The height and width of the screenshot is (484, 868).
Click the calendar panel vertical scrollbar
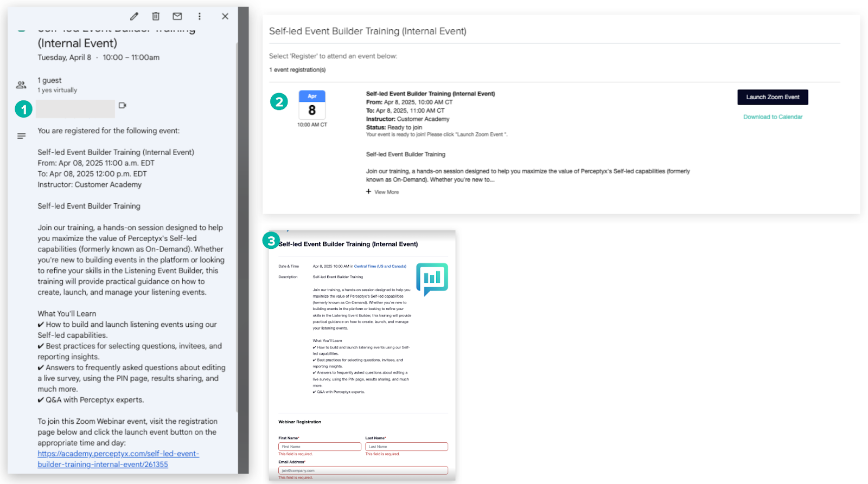click(237, 228)
